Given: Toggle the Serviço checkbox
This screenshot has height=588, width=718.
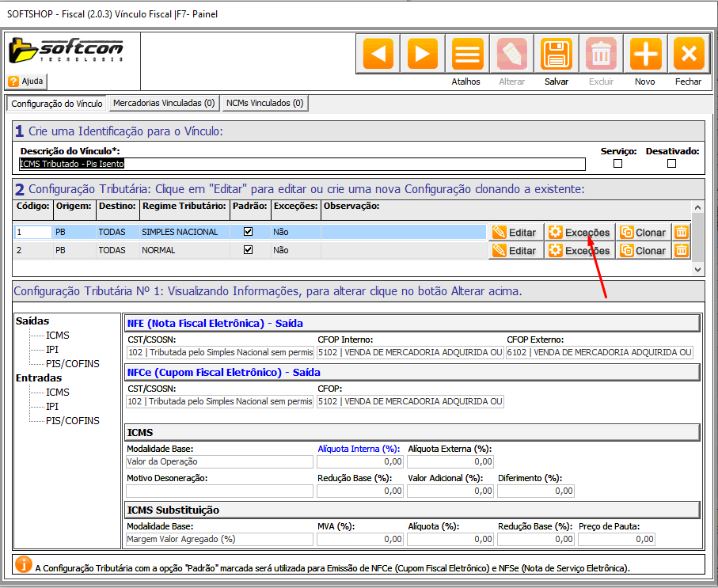Looking at the screenshot, I should click(x=618, y=164).
